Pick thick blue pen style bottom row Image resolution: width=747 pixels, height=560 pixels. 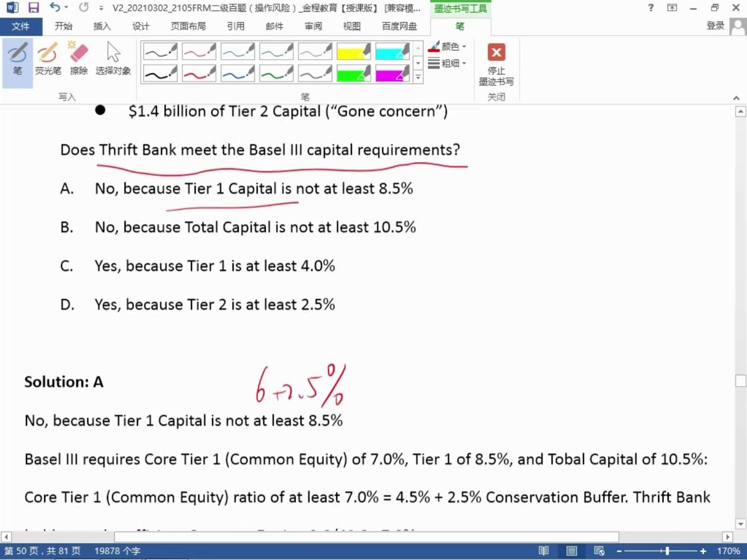[238, 74]
